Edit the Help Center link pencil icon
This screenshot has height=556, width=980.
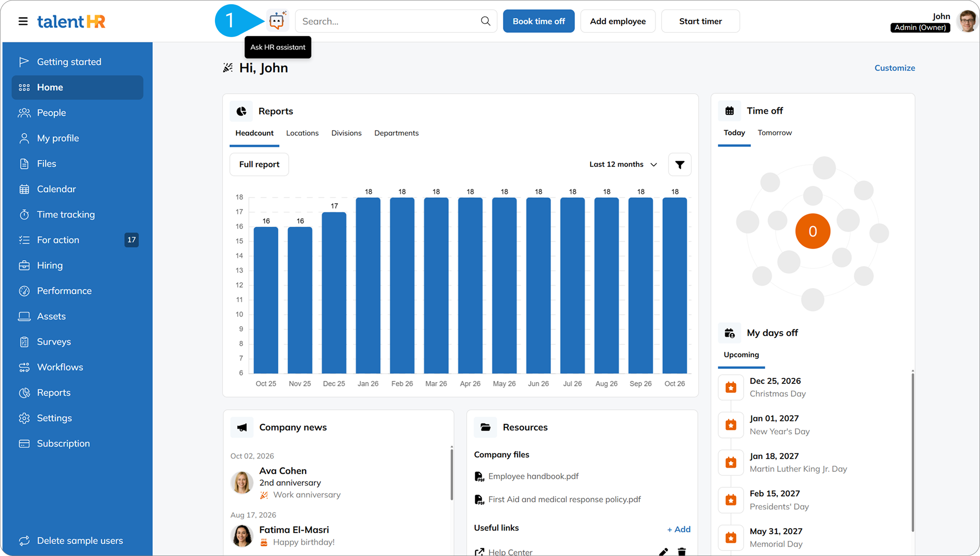tap(663, 552)
